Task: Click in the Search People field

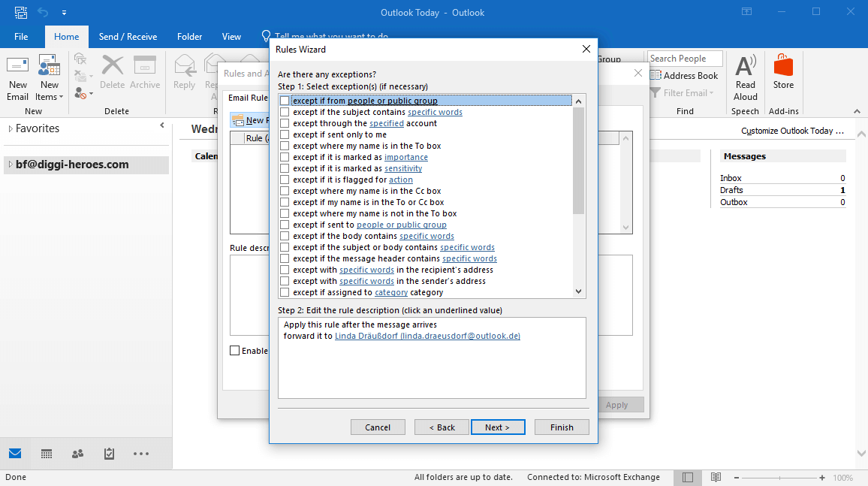Action: (684, 59)
